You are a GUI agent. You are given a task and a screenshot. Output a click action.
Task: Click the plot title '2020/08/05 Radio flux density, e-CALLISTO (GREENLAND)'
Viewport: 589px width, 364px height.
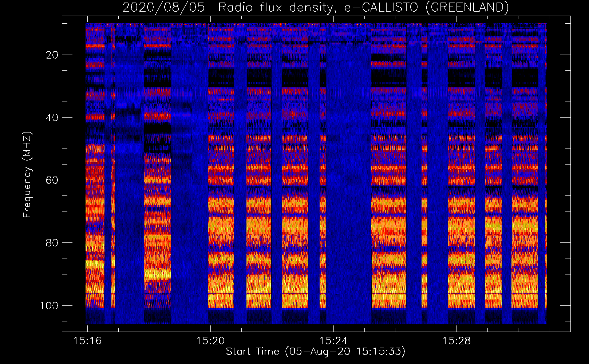pyautogui.click(x=315, y=7)
